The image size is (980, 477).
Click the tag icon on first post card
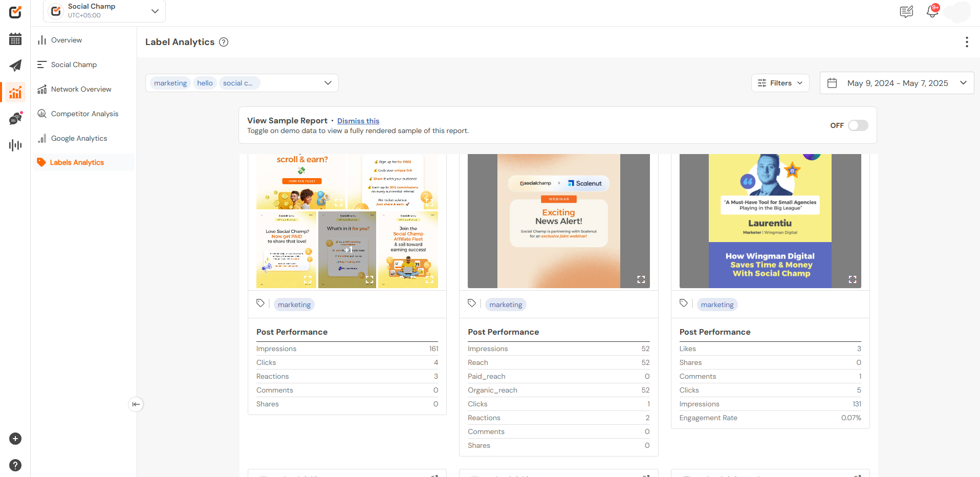[260, 303]
